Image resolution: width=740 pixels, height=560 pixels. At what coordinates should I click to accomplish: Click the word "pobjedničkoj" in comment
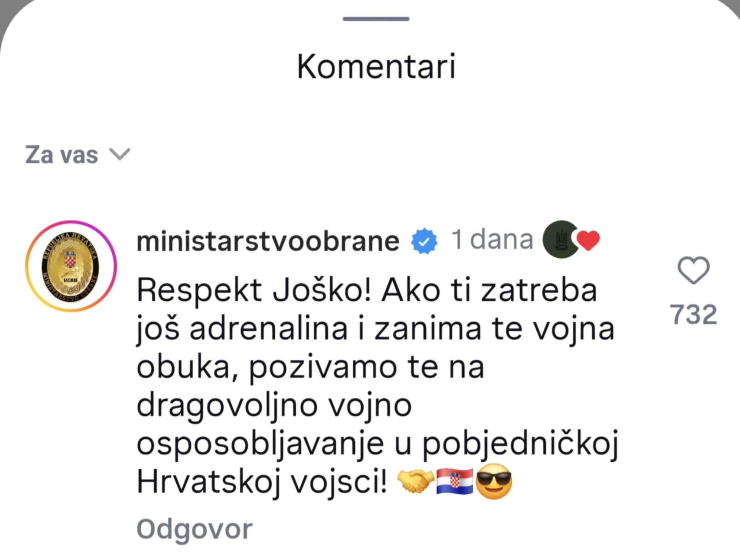coord(520,444)
